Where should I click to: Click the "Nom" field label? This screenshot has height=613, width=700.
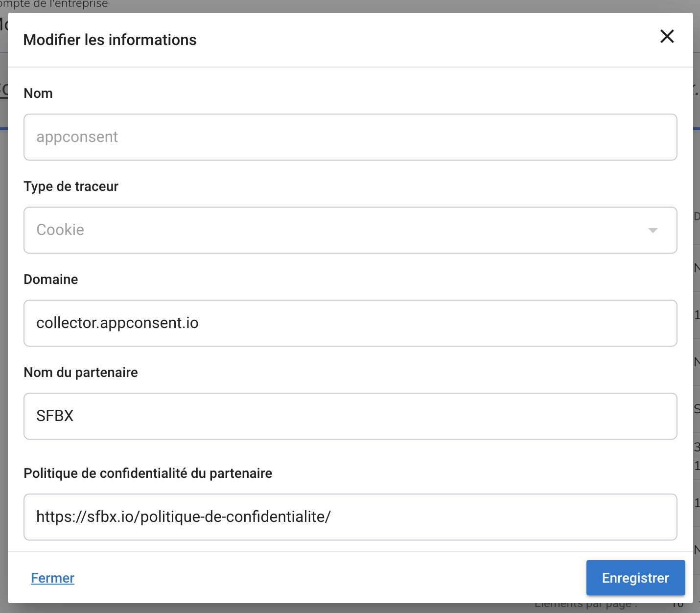38,94
